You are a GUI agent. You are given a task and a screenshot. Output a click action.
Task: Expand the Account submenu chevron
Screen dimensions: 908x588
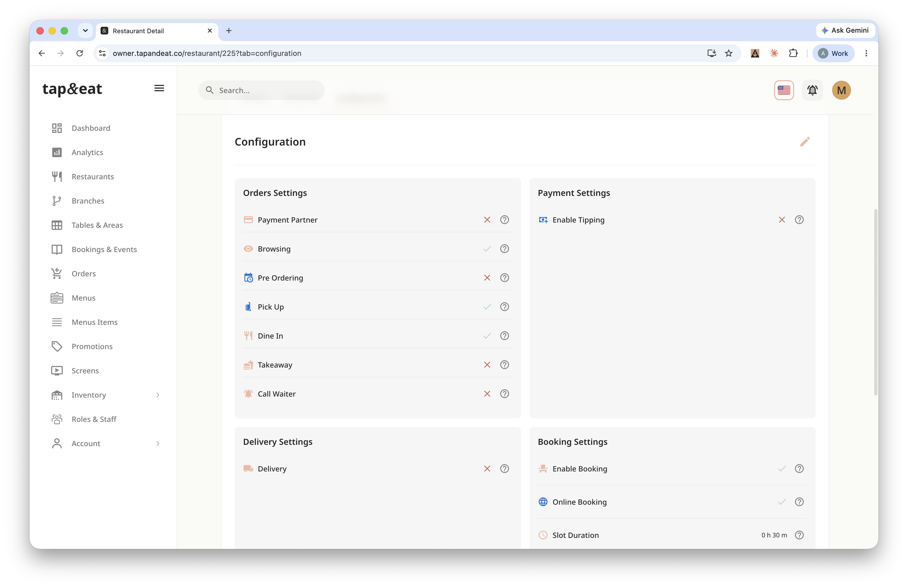[158, 444]
